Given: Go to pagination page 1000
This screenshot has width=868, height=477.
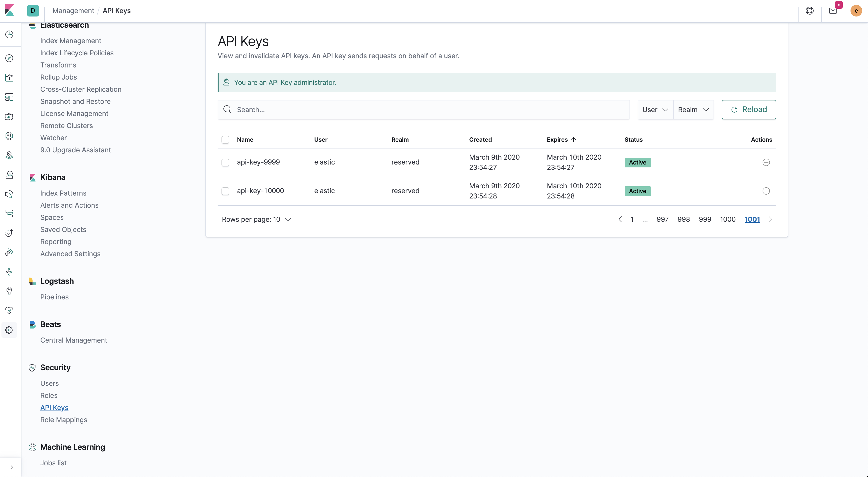Looking at the screenshot, I should [x=727, y=220].
